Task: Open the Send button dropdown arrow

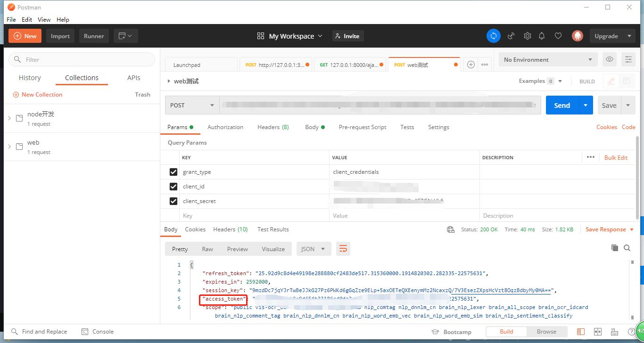Action: click(x=585, y=105)
